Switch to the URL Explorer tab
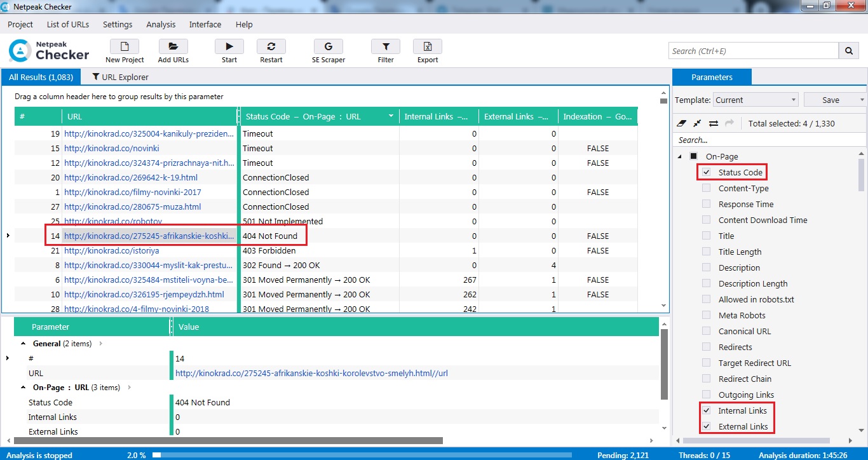868x460 pixels. pos(120,77)
